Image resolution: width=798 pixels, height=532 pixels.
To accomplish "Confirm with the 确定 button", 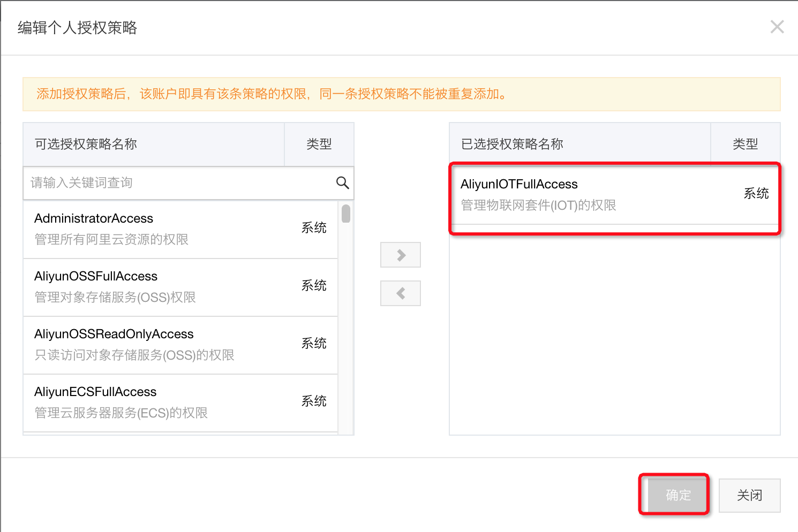I will pos(678,495).
